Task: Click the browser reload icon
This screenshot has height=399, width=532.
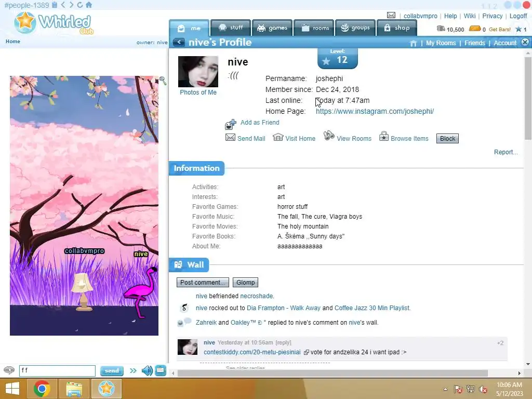Action: coord(79,5)
